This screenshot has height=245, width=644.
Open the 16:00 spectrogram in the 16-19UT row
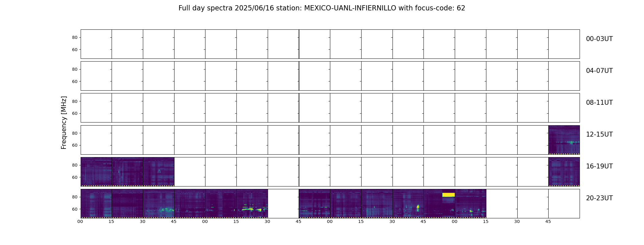point(96,172)
